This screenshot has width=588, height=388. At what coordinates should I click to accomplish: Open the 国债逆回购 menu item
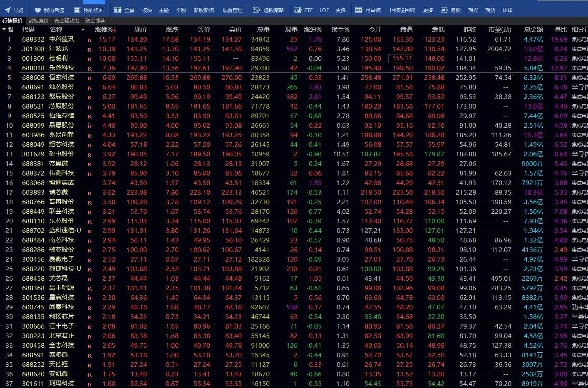[402, 10]
